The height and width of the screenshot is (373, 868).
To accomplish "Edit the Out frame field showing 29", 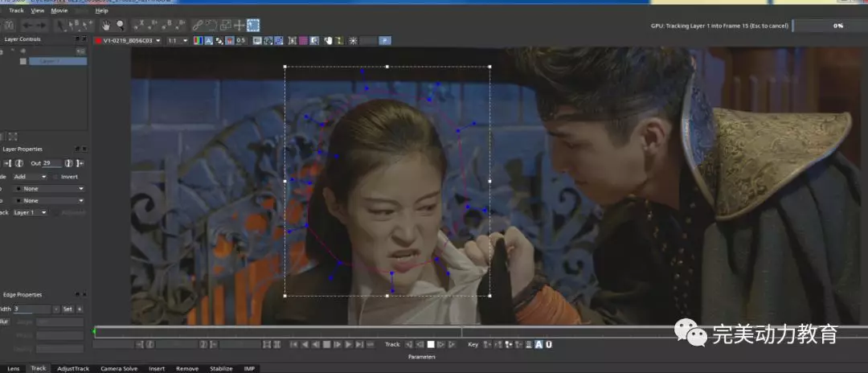I will [52, 163].
